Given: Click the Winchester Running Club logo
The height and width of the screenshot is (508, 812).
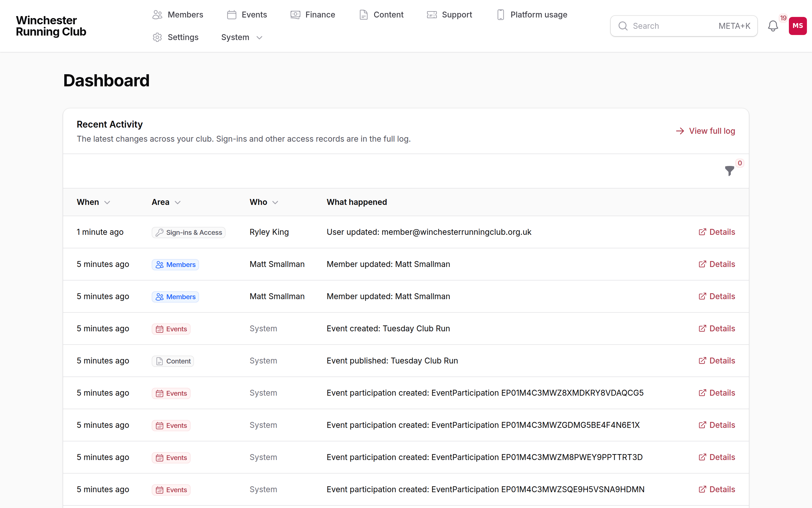Looking at the screenshot, I should tap(51, 26).
